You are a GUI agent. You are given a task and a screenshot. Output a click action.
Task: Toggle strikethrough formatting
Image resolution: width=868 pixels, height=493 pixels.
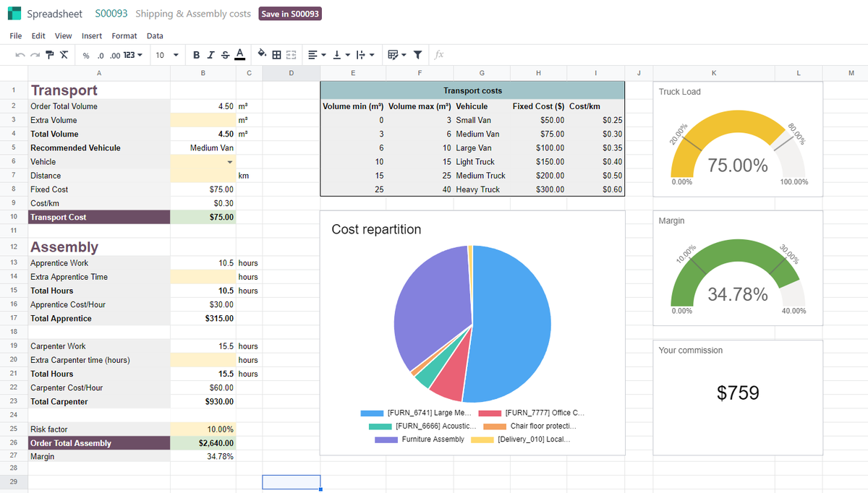[225, 55]
